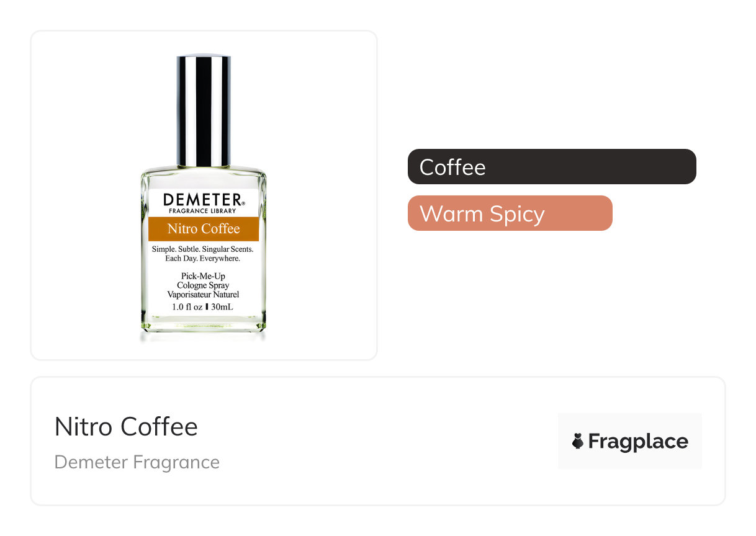Screen dimensions: 756x536
Task: Click the Nitro Coffee title text
Action: (126, 426)
